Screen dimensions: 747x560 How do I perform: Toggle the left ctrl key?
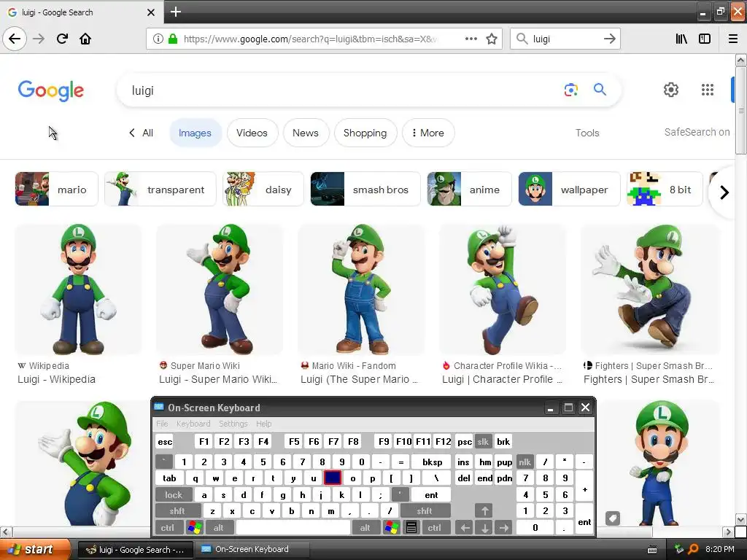[168, 528]
